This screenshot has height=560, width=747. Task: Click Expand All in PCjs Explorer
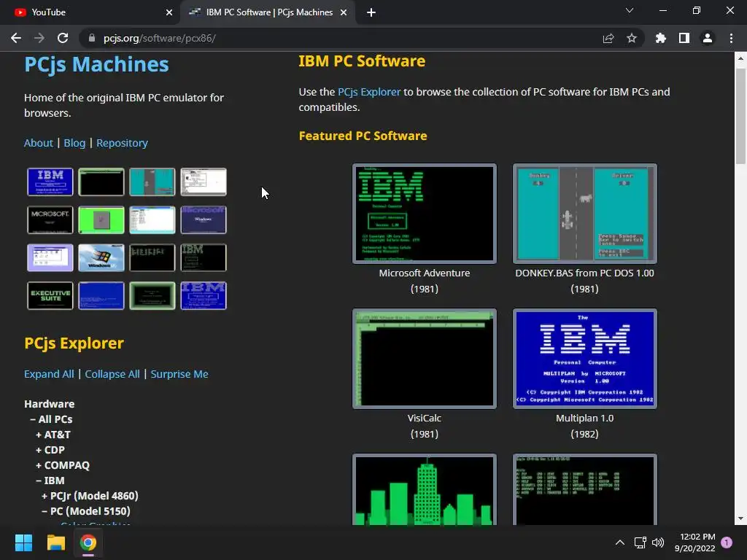[x=49, y=374]
